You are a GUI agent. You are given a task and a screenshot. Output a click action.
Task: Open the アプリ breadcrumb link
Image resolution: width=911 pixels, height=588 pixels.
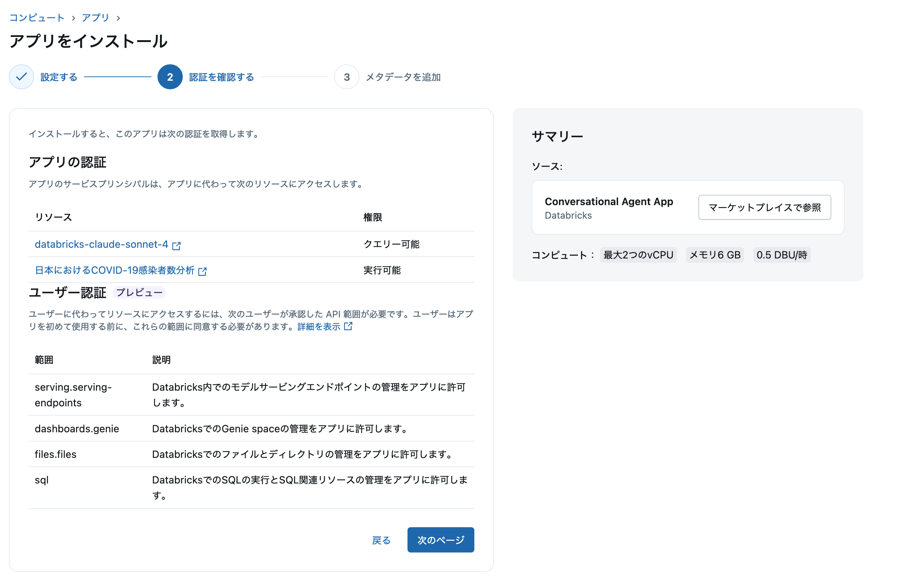pyautogui.click(x=95, y=17)
